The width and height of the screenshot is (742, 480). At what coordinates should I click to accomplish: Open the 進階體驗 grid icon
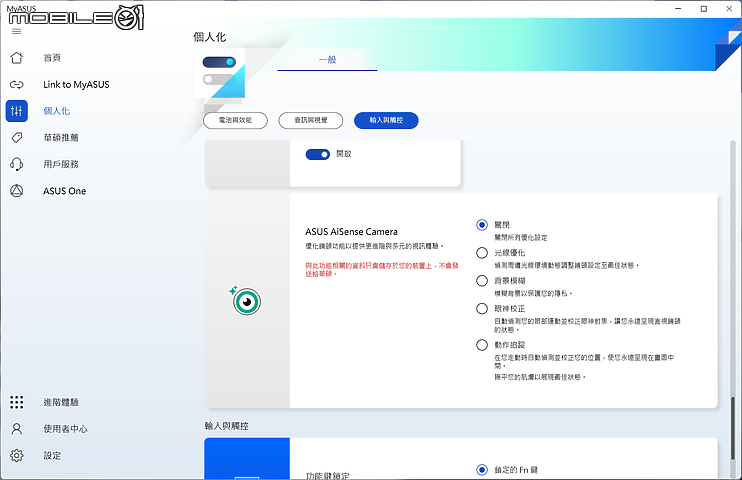click(17, 402)
